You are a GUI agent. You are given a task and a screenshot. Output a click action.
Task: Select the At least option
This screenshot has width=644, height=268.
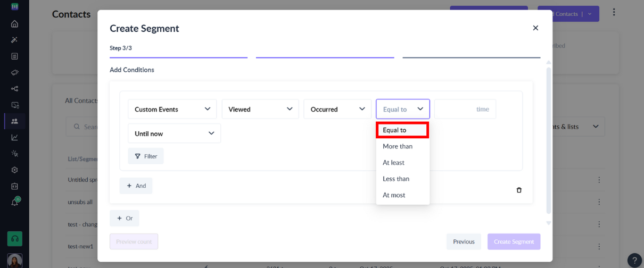(x=402, y=163)
